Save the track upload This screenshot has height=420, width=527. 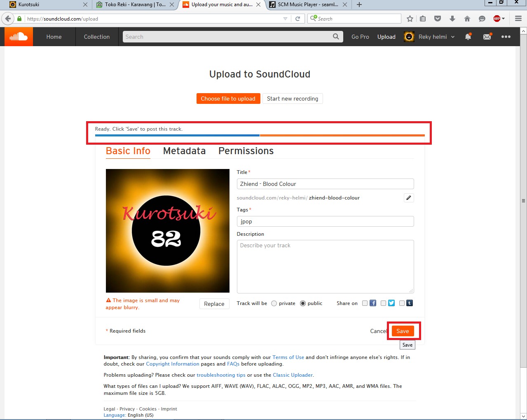(x=403, y=331)
